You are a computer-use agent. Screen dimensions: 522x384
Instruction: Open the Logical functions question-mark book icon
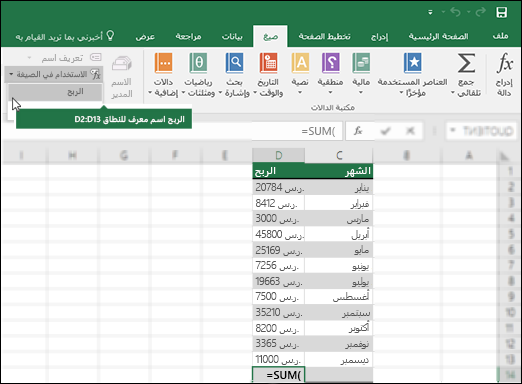330,63
